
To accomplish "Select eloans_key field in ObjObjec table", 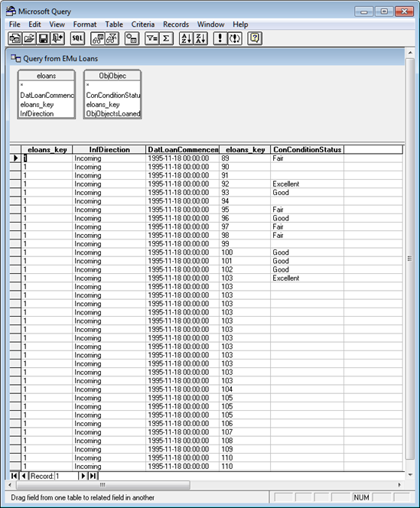I will point(103,104).
